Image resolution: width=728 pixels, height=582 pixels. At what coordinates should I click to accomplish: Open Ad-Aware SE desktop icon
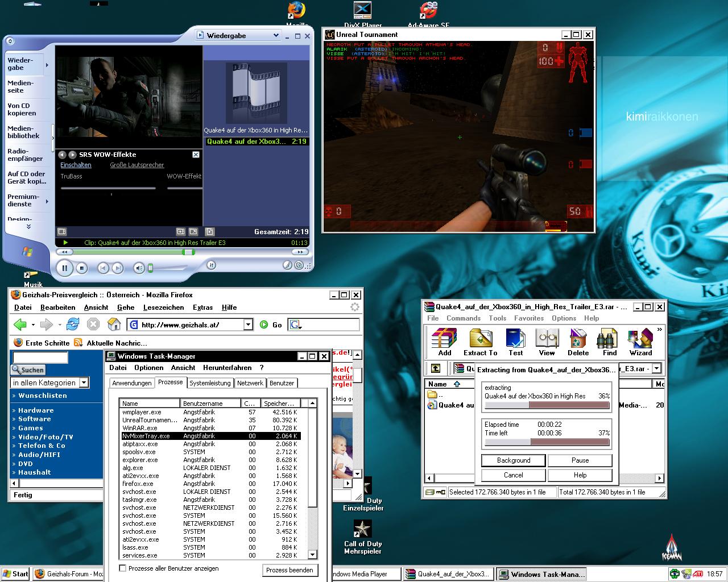click(x=428, y=14)
